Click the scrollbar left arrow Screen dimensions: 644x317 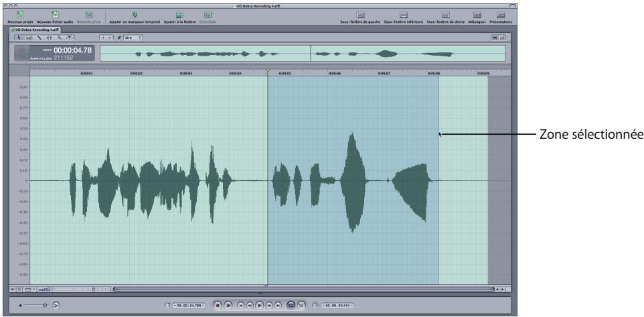(x=498, y=290)
